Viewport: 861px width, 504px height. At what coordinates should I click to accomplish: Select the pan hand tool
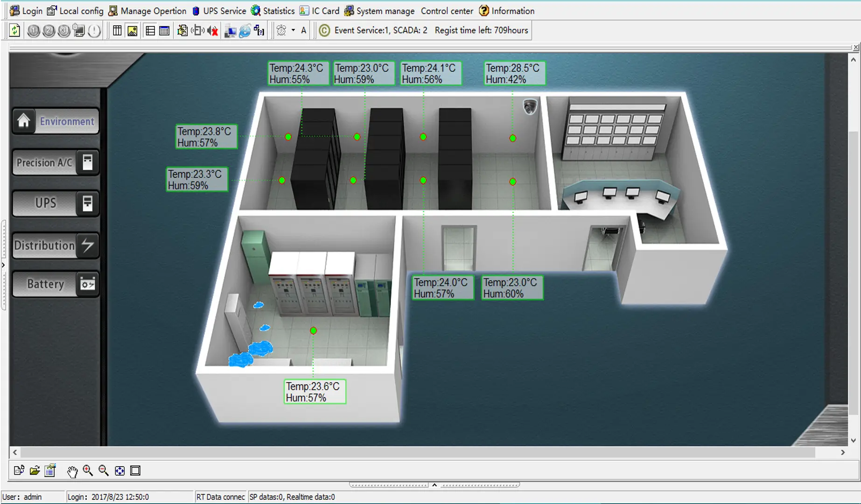72,471
